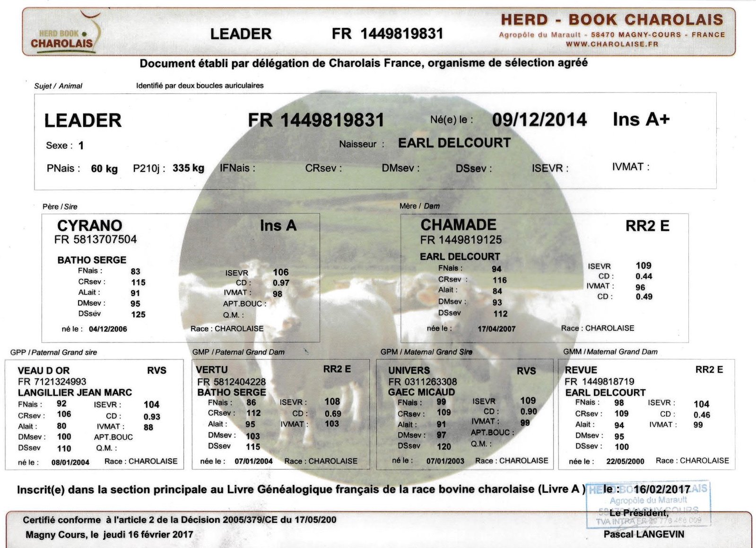Select the 'Ins A+' qualification
Screen dimensions: 756x548
click(641, 119)
